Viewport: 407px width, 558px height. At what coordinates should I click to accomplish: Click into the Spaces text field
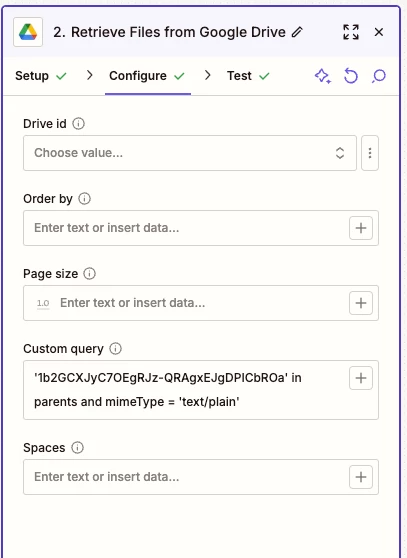click(186, 477)
